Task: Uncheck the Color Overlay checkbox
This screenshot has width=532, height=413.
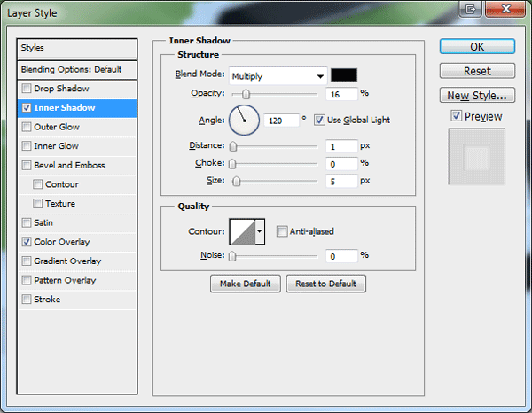Action: (26, 242)
